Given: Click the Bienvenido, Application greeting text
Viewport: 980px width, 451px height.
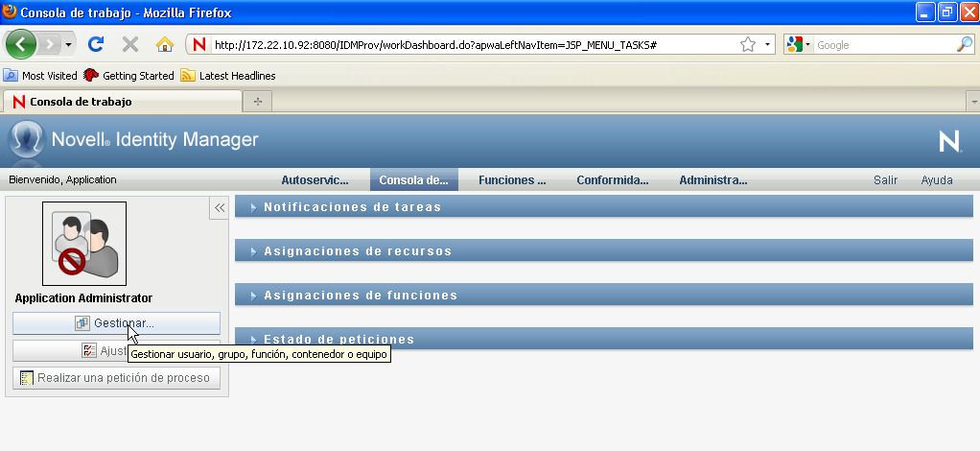Looking at the screenshot, I should pyautogui.click(x=62, y=179).
